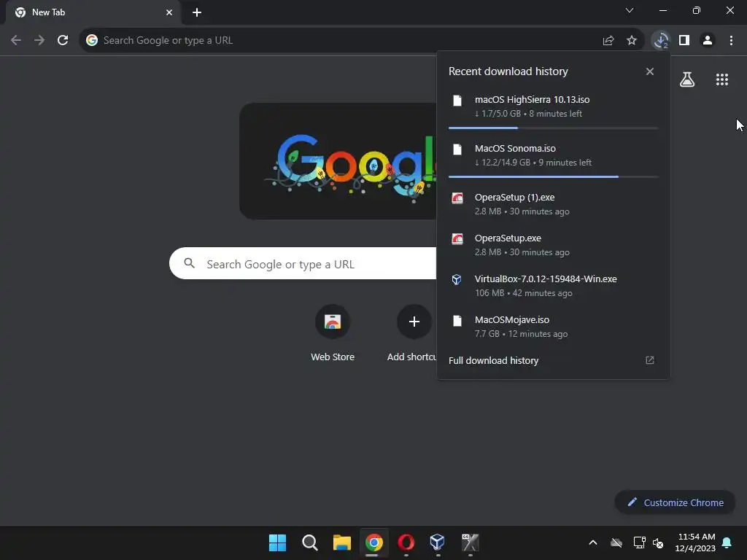The height and width of the screenshot is (560, 747).
Task: Click the Add shortcut tile
Action: click(412, 332)
